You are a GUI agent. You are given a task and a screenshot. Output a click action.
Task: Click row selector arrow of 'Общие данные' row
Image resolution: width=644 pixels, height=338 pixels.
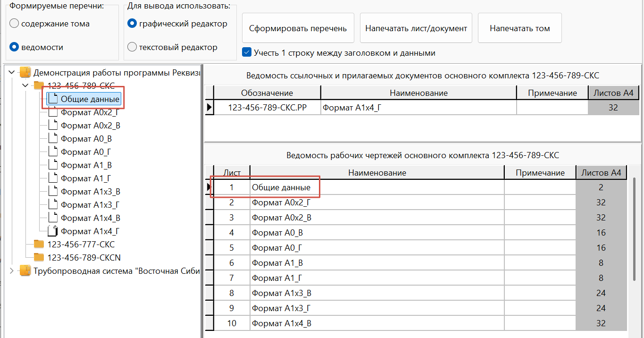click(209, 187)
